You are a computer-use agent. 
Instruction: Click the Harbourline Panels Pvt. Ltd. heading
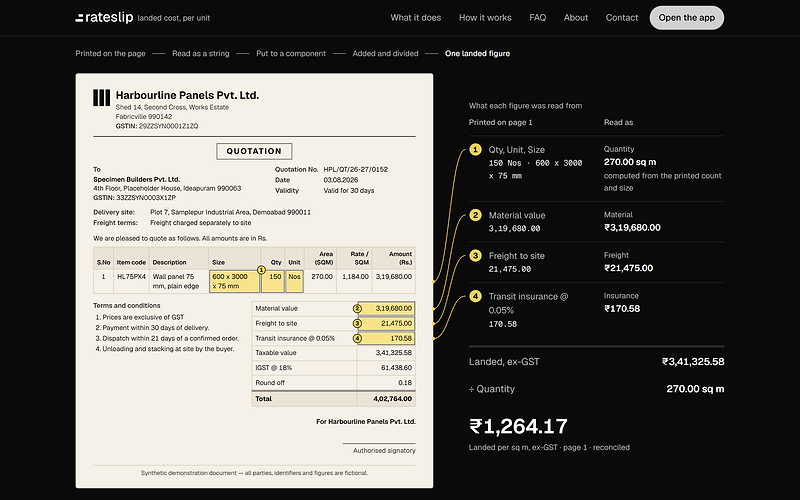(187, 95)
